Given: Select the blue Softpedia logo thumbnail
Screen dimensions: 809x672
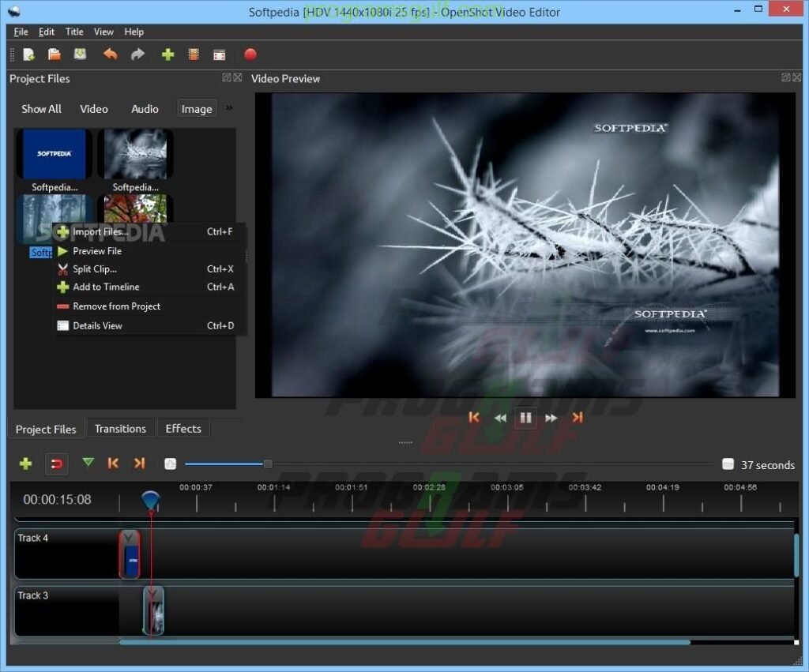Looking at the screenshot, I should tap(55, 154).
